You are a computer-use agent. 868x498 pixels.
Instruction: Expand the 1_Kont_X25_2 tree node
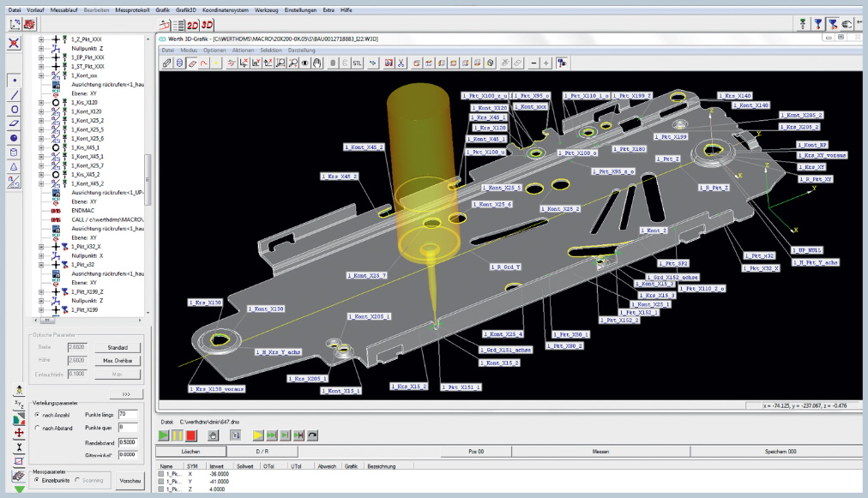click(41, 120)
